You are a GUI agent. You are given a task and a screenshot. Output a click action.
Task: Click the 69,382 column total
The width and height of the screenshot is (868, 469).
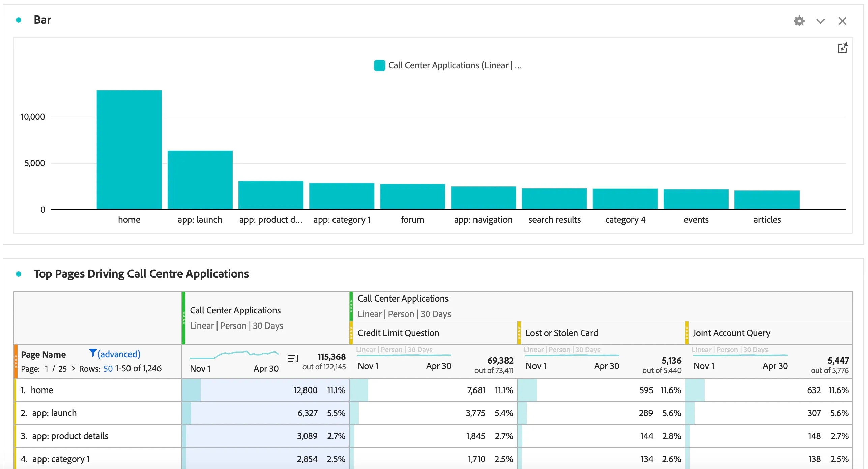pos(500,361)
